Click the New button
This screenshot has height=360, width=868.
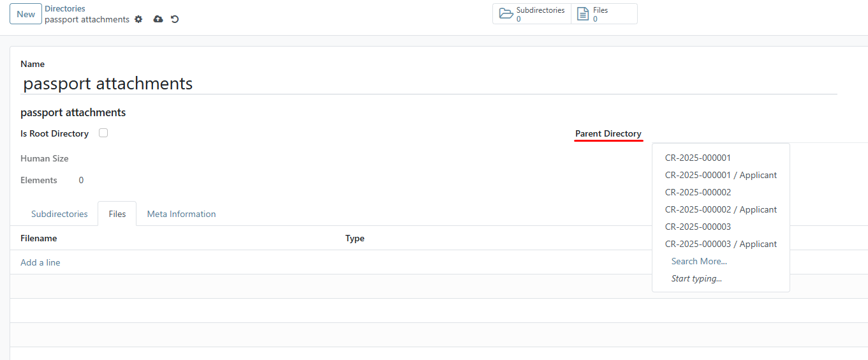26,14
